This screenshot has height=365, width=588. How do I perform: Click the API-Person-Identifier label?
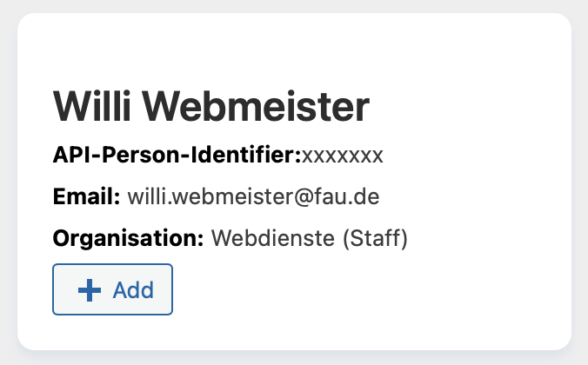coord(177,155)
